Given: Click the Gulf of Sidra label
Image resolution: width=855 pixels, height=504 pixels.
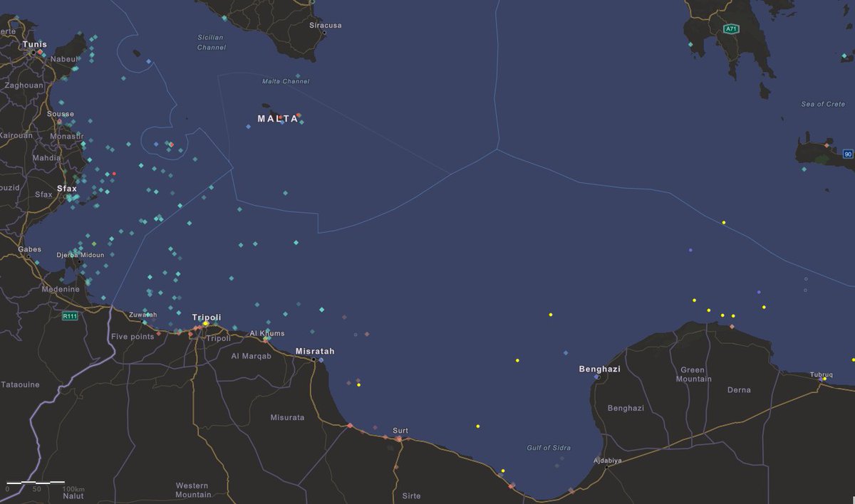Looking at the screenshot, I should point(549,448).
